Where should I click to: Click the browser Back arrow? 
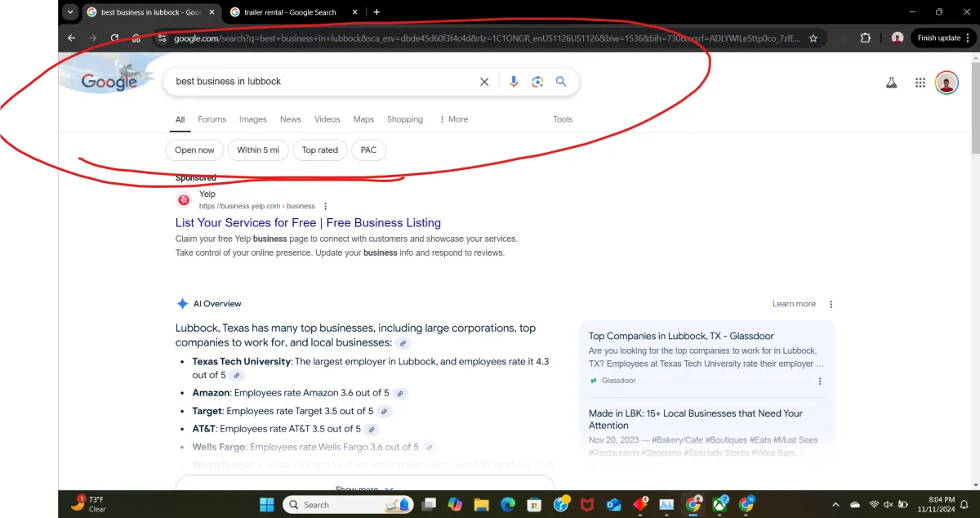pyautogui.click(x=72, y=38)
